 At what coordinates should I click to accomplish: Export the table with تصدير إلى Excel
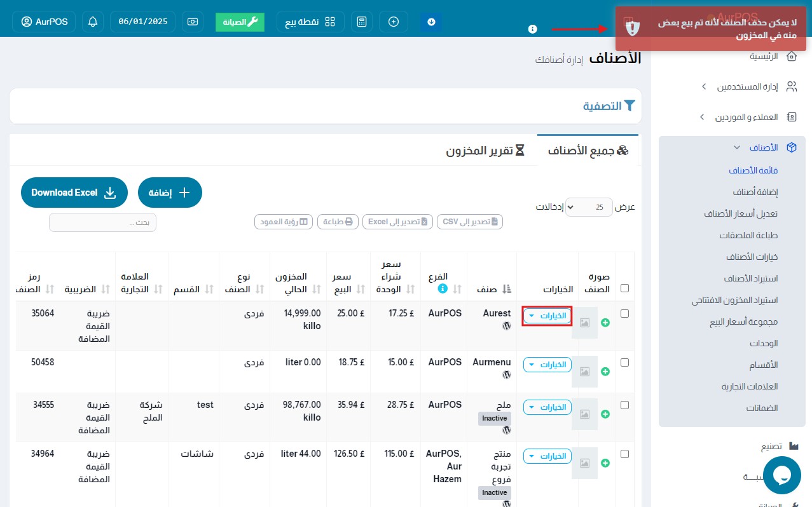tap(398, 222)
